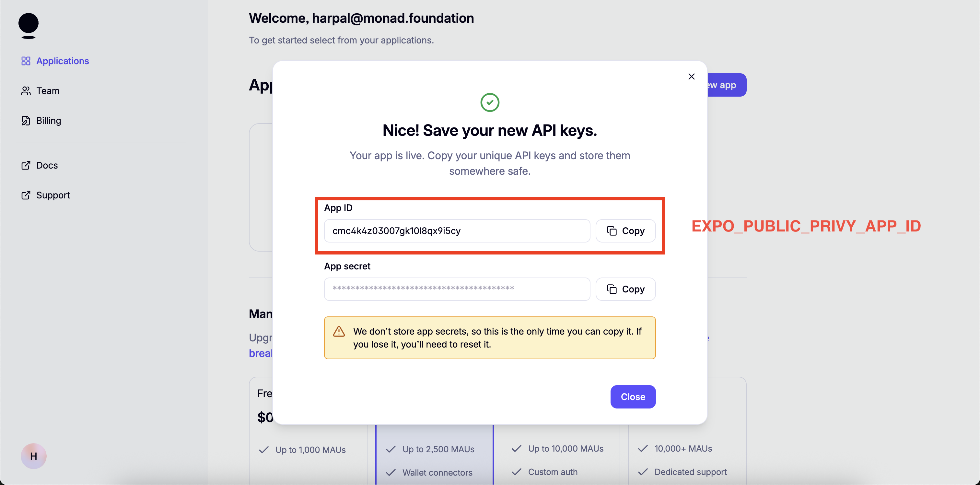The height and width of the screenshot is (485, 980).
Task: Select the masked App secret field
Action: [x=457, y=289]
